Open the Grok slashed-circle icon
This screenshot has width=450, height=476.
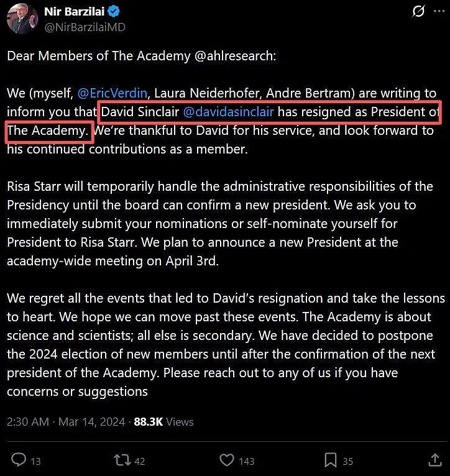pos(418,12)
